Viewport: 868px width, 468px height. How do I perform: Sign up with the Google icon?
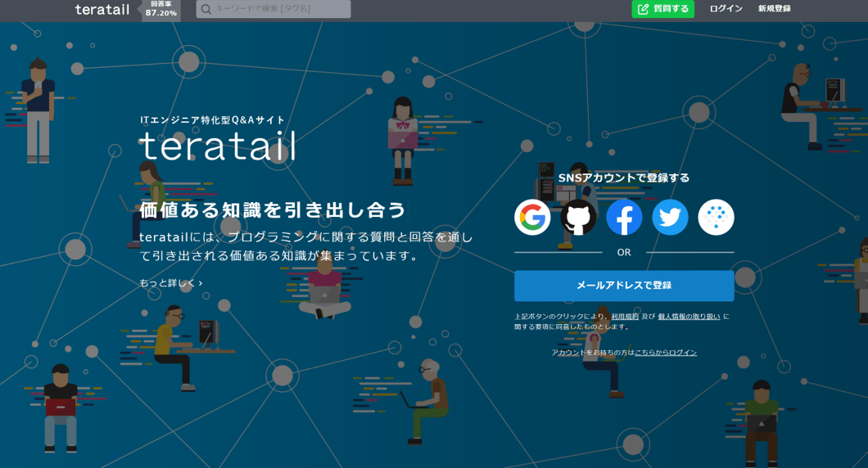click(532, 218)
